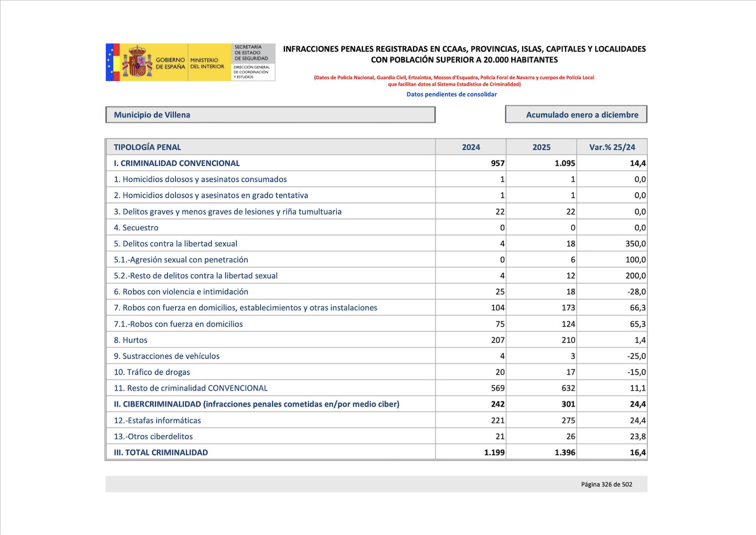Click the Ministerio del Interior logo text

(x=206, y=63)
